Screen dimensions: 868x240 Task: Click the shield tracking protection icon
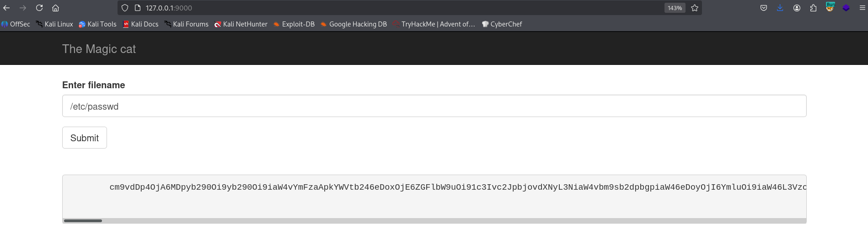pyautogui.click(x=125, y=8)
